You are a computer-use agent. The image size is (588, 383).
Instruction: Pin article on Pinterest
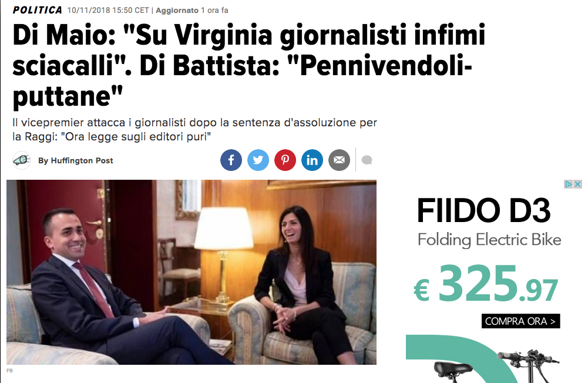[285, 160]
